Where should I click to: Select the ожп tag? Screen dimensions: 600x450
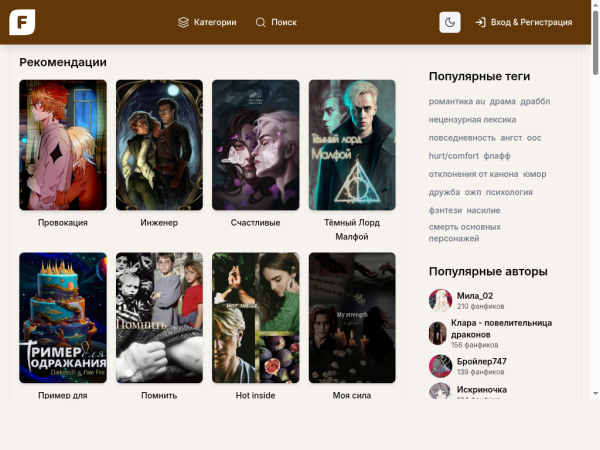[x=473, y=192]
